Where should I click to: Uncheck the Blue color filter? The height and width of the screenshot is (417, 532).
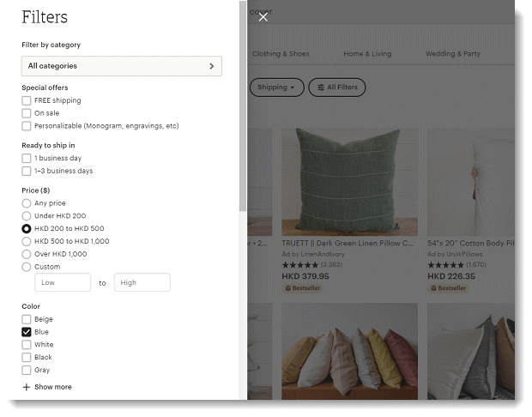(27, 332)
